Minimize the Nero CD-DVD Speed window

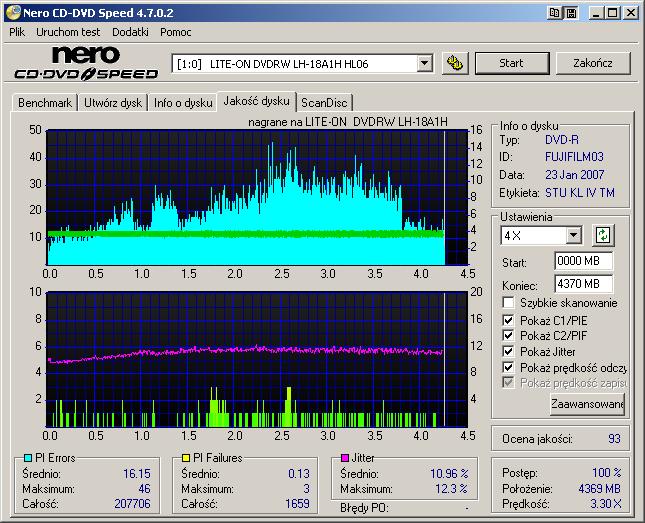(x=596, y=13)
